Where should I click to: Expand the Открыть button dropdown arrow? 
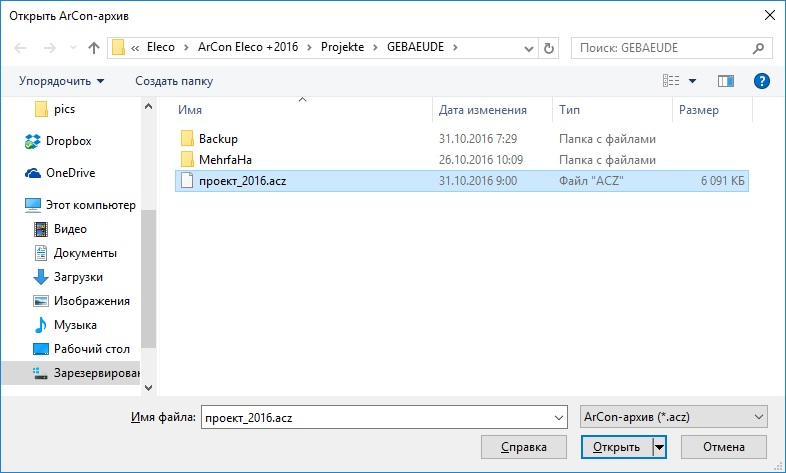point(659,447)
